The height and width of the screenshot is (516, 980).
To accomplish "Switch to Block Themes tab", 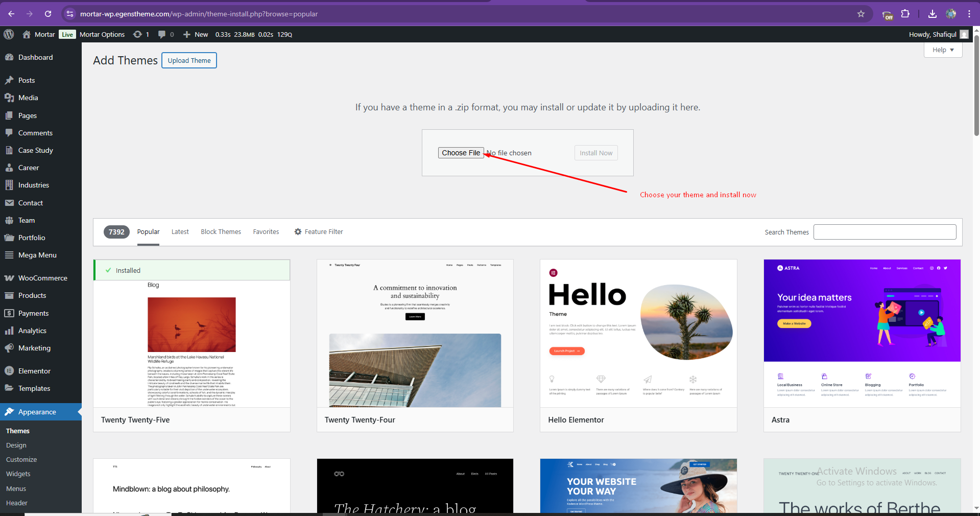I will 221,231.
